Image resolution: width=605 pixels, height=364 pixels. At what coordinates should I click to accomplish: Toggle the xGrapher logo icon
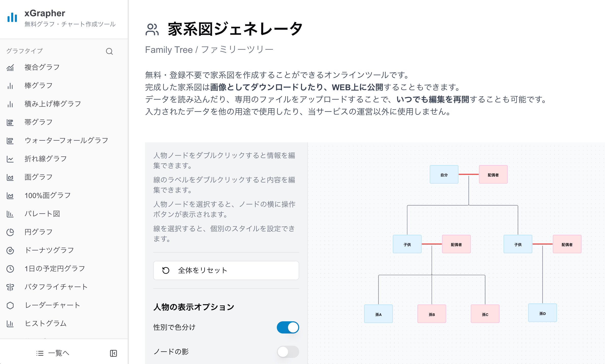[12, 17]
